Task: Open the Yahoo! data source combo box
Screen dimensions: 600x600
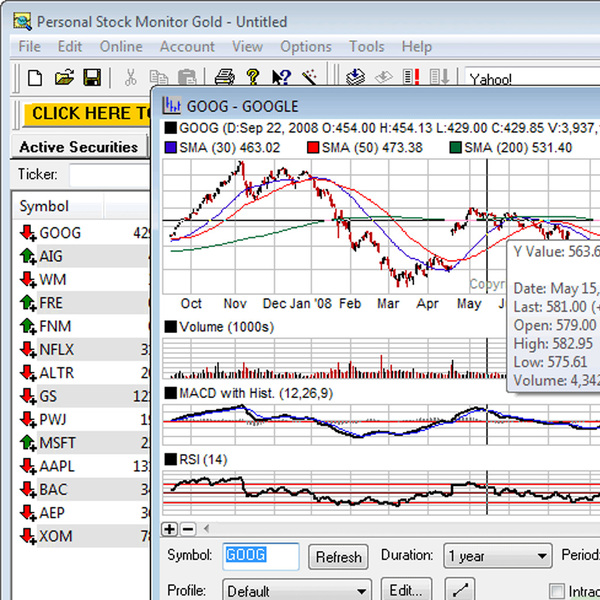Action: click(x=532, y=79)
